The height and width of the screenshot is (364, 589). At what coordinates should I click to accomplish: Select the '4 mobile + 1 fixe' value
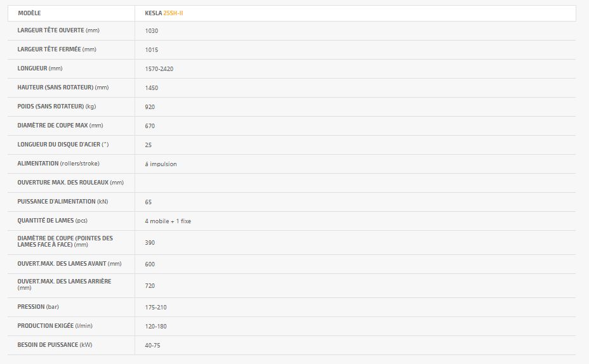[x=168, y=221]
